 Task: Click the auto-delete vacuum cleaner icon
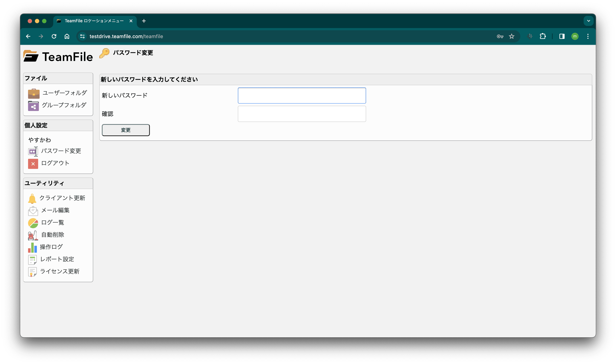tap(33, 235)
